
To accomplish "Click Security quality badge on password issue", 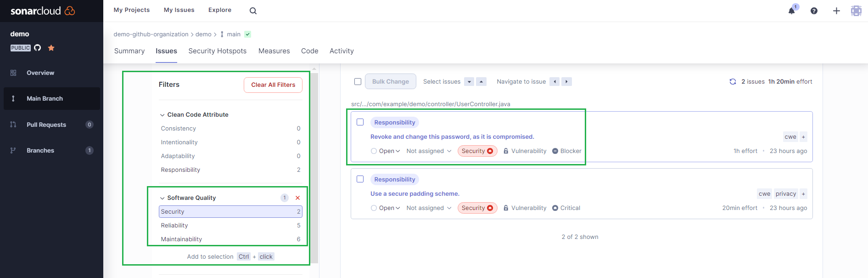I will [477, 151].
